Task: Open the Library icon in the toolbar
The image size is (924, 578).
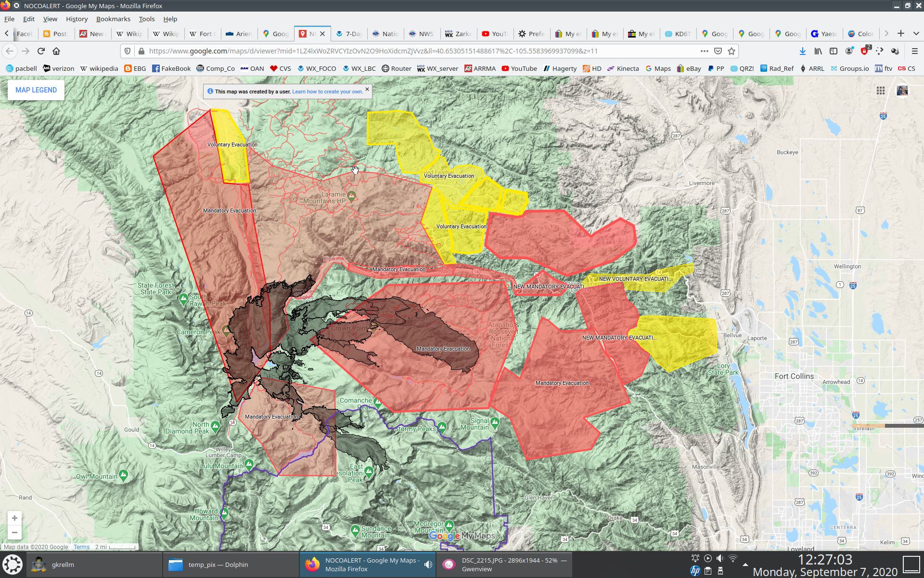Action: (818, 51)
